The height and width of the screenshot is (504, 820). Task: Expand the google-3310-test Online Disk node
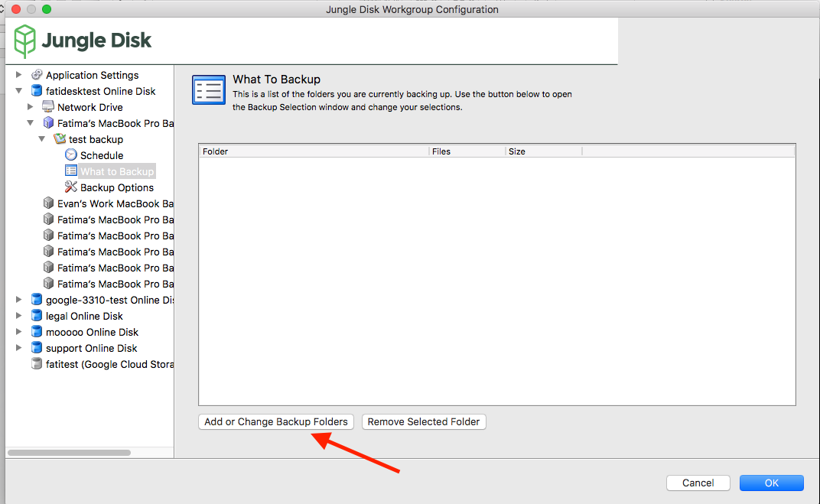coord(19,300)
